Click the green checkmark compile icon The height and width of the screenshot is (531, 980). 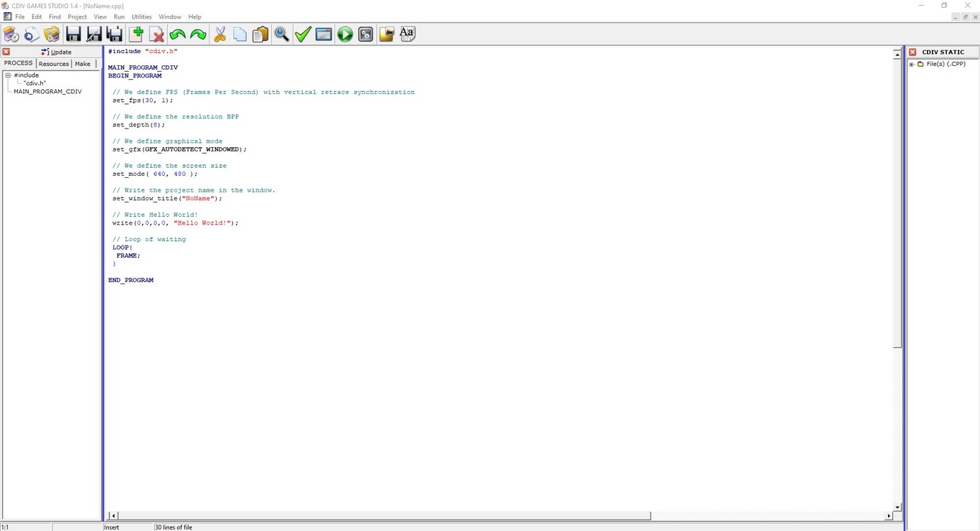point(303,34)
